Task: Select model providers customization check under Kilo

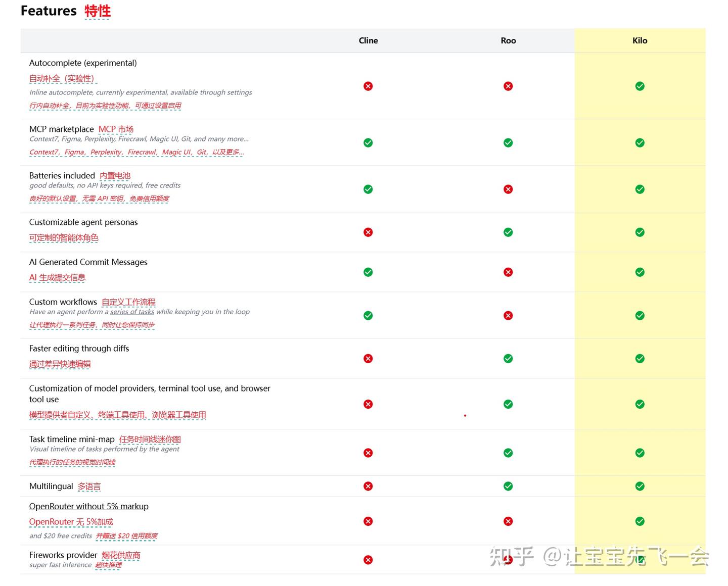Action: [640, 404]
